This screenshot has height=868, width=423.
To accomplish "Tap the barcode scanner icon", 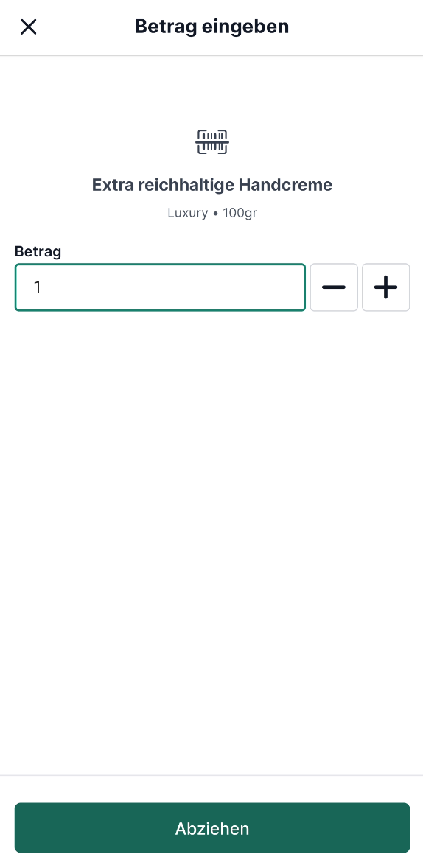I will point(212,141).
